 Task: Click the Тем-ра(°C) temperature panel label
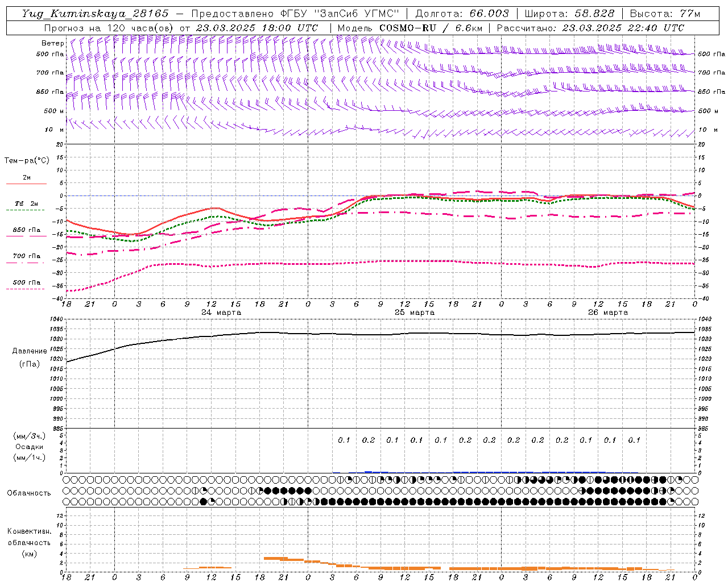27,161
